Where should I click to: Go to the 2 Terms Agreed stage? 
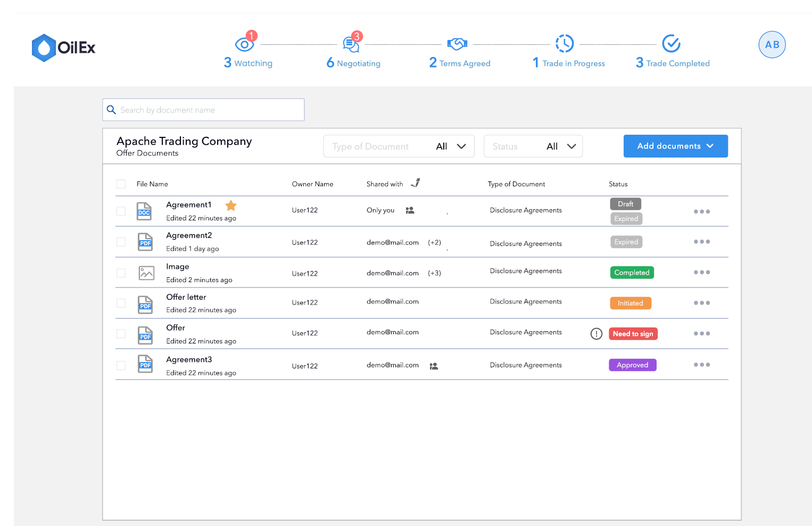460,63
